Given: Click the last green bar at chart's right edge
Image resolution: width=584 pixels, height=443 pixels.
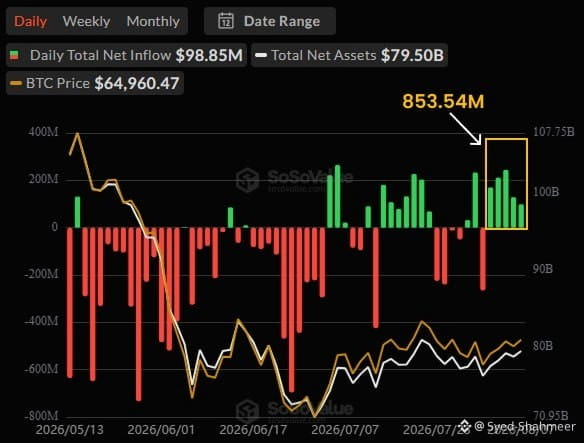Looking at the screenshot, I should (521, 216).
